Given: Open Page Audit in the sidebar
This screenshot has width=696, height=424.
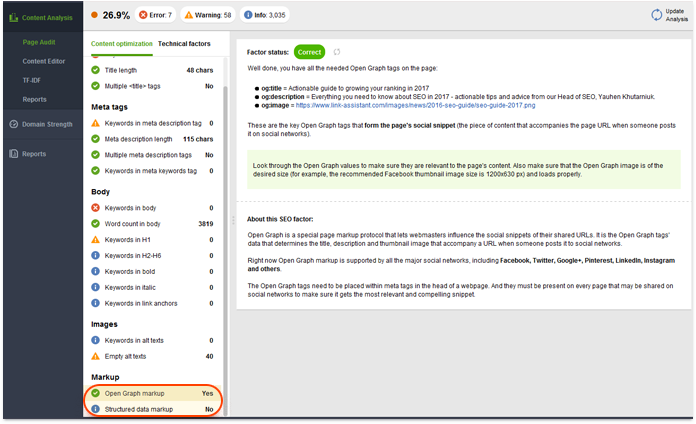Looking at the screenshot, I should click(39, 42).
